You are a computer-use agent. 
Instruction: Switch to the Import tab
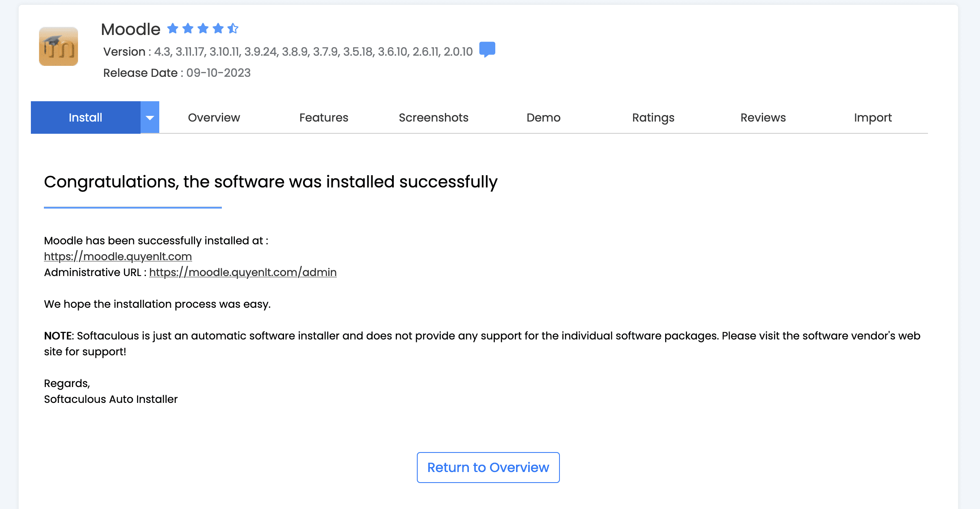point(873,117)
